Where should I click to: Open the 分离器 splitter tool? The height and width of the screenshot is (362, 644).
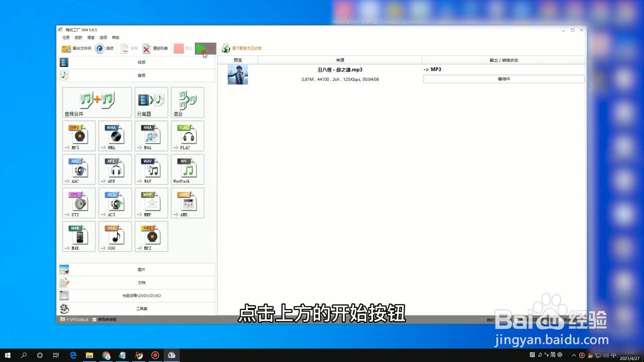click(x=151, y=102)
